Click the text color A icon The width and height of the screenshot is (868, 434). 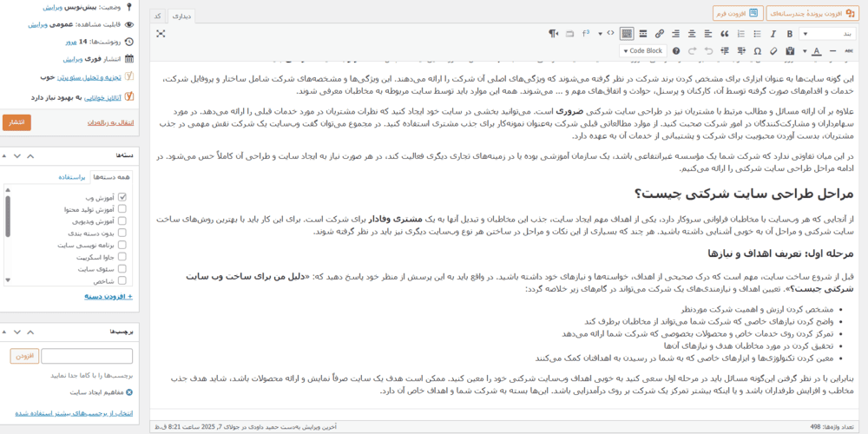click(x=817, y=51)
